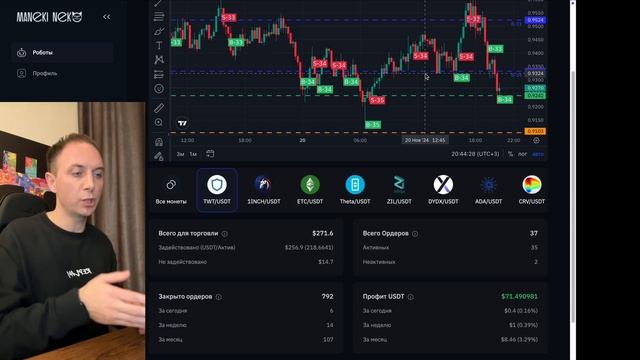
Task: Toggle авто auto scale
Action: [x=538, y=154]
